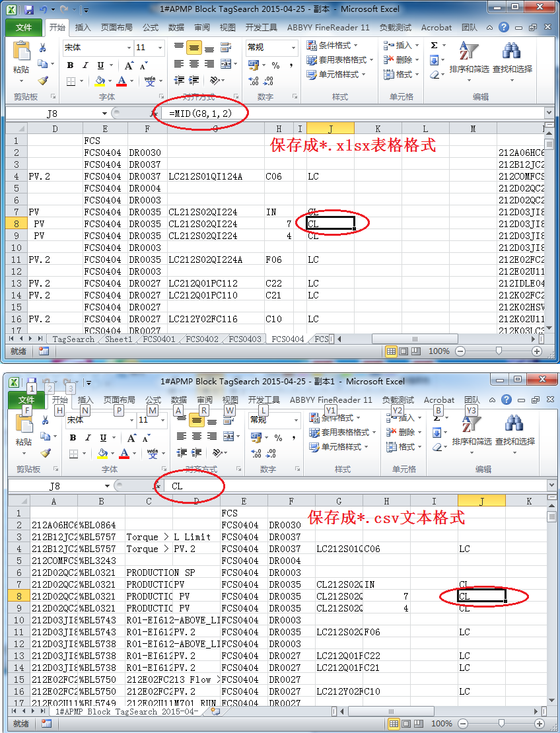Click 文件 tab in bottom Excel window
The width and height of the screenshot is (560, 733).
coord(26,400)
